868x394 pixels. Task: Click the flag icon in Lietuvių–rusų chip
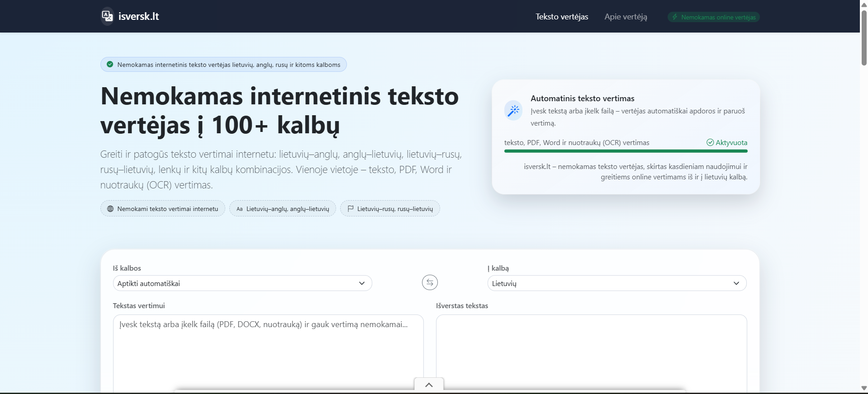point(351,209)
